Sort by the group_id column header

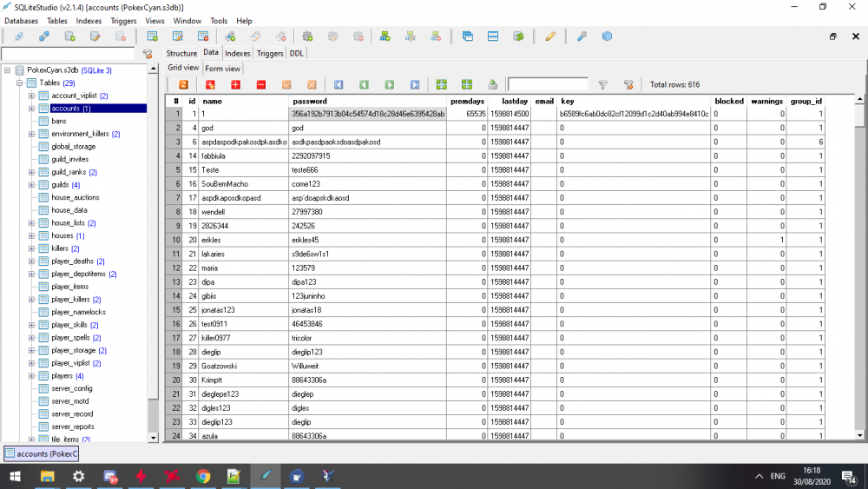pyautogui.click(x=806, y=102)
